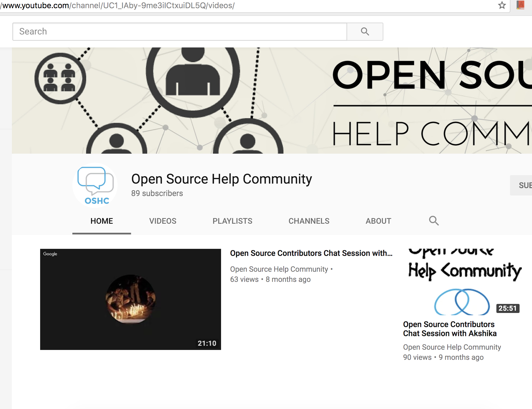This screenshot has height=409, width=532.
Task: Click the OSHC channel avatar logo
Action: 95,185
